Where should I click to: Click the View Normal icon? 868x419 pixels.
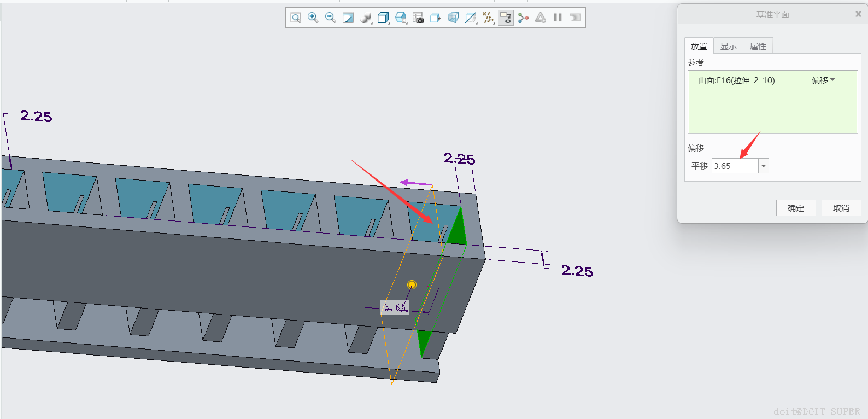(436, 18)
